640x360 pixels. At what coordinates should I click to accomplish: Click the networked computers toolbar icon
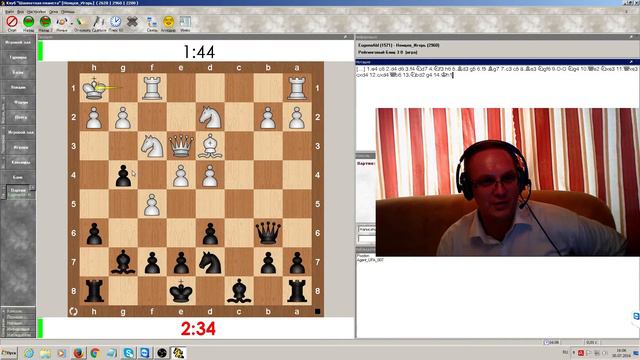point(152,22)
